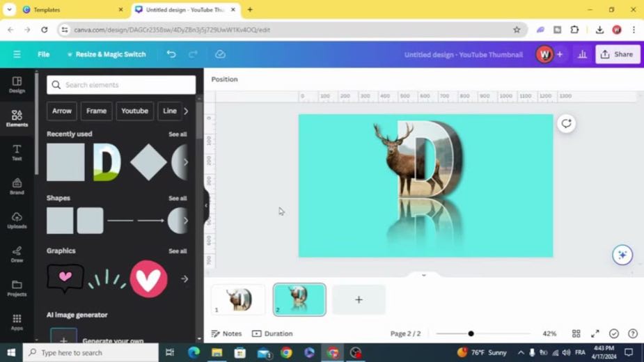The width and height of the screenshot is (644, 362).
Task: Select page 1 thumbnail
Action: click(238, 300)
